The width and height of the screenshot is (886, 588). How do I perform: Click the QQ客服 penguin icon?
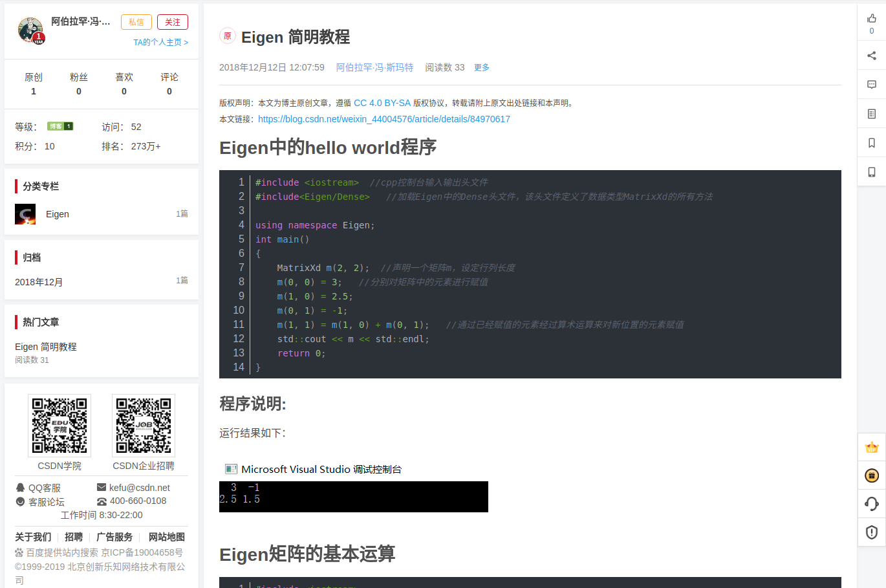click(x=20, y=488)
